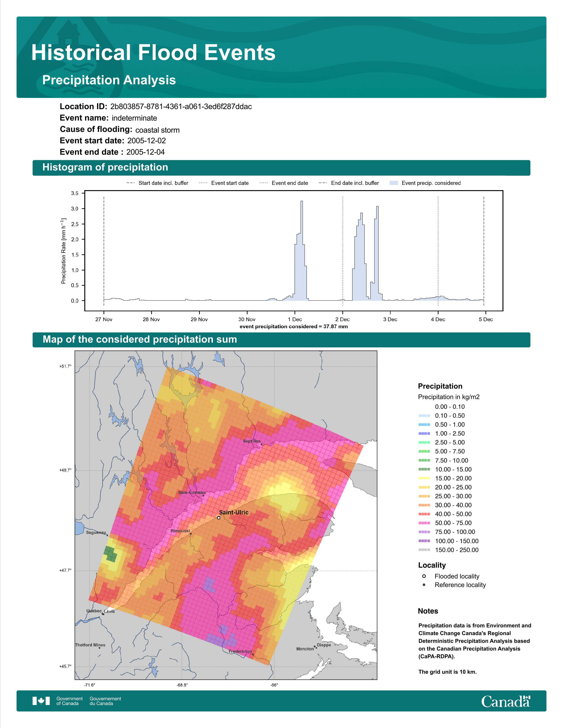
Task: Click the event precipitation considered = 37.87 mm caption
Action: coord(293,327)
